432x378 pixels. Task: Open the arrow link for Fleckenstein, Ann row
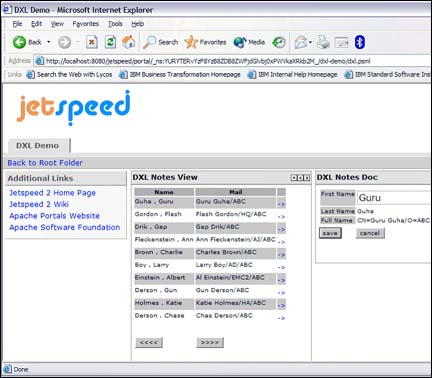point(281,242)
